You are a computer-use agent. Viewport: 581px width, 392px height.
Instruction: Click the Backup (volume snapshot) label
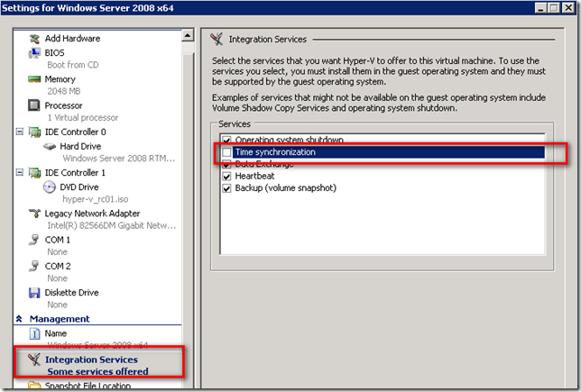tap(286, 188)
